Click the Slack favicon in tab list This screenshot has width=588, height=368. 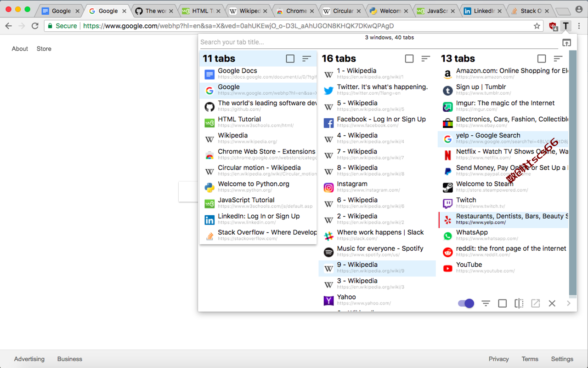pos(328,236)
